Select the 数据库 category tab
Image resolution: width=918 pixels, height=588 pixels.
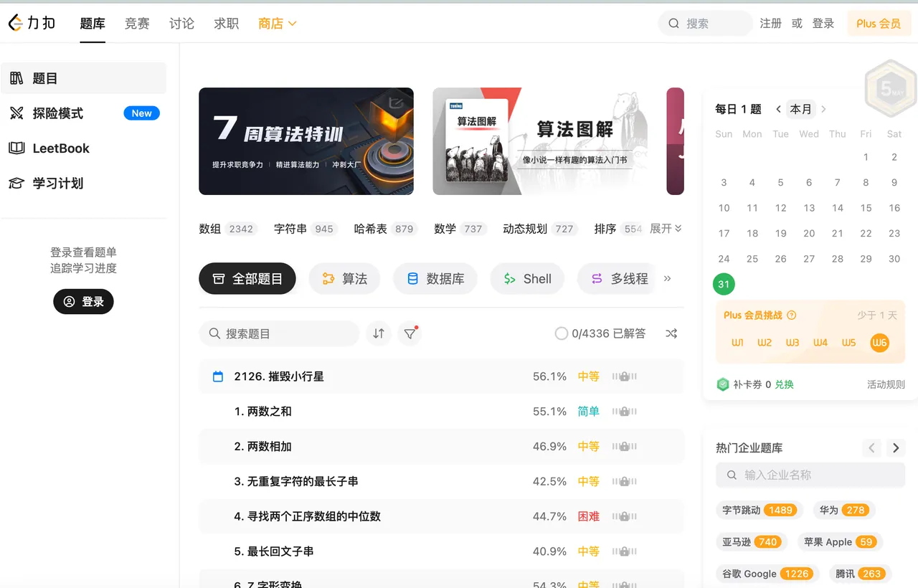[x=435, y=279]
